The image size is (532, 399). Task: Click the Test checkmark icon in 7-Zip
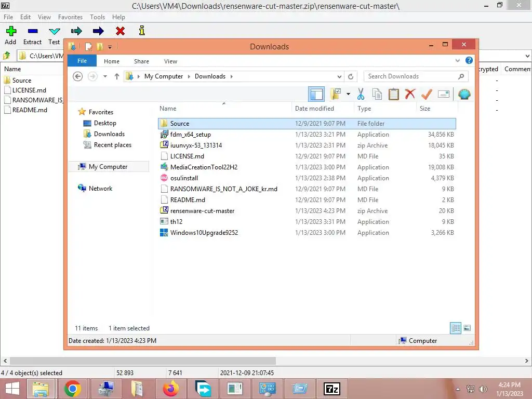coord(54,32)
